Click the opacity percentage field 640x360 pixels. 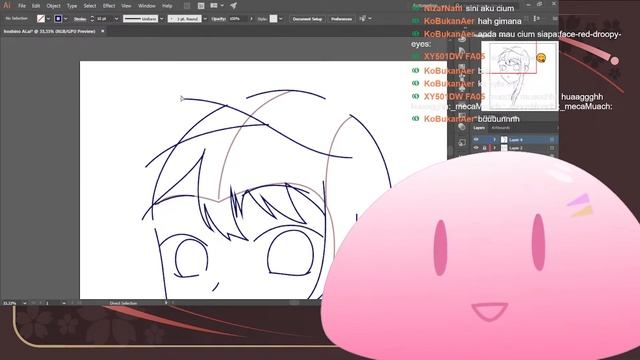coord(238,19)
